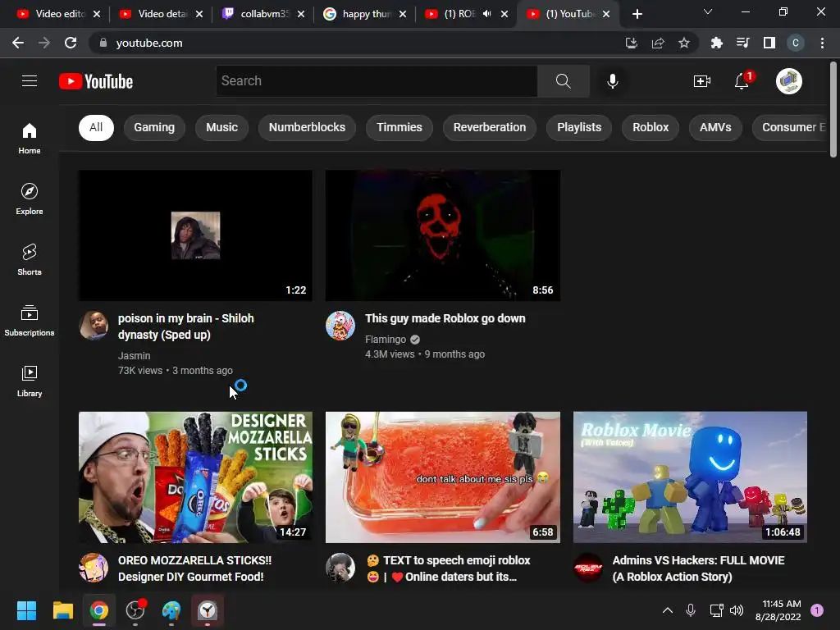
Task: Open the YouTube hamburger guide menu
Action: (30, 81)
